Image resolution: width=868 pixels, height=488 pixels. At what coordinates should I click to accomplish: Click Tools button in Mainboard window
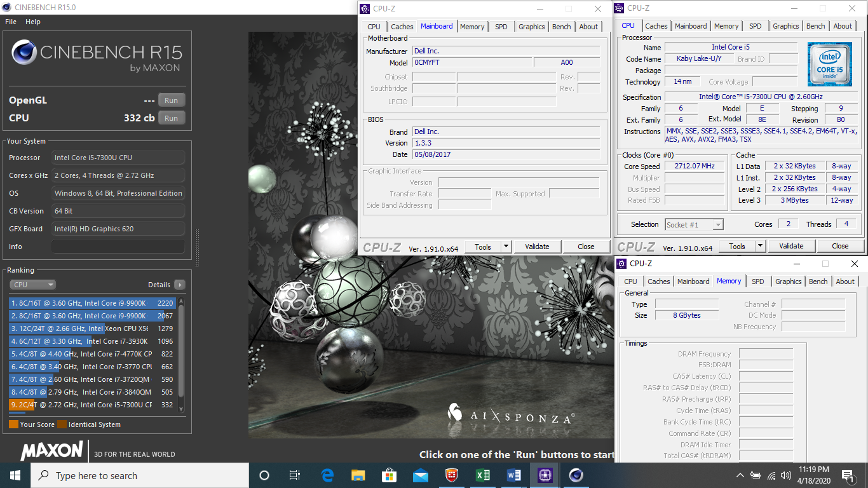[483, 247]
